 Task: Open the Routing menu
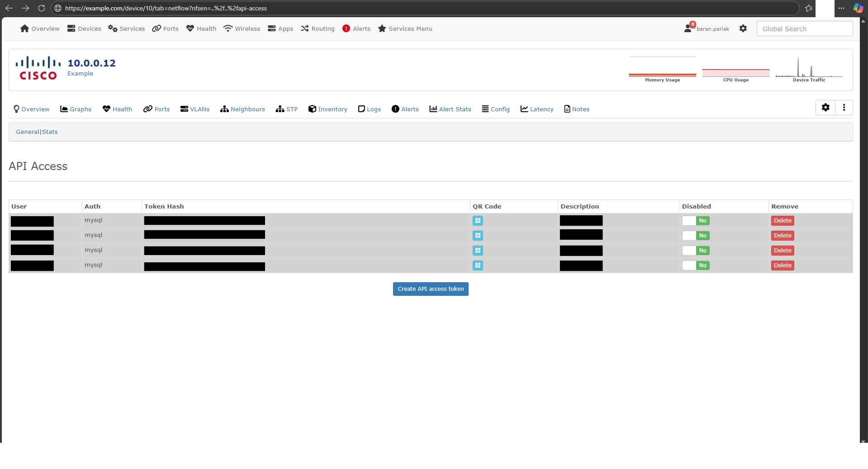click(318, 28)
